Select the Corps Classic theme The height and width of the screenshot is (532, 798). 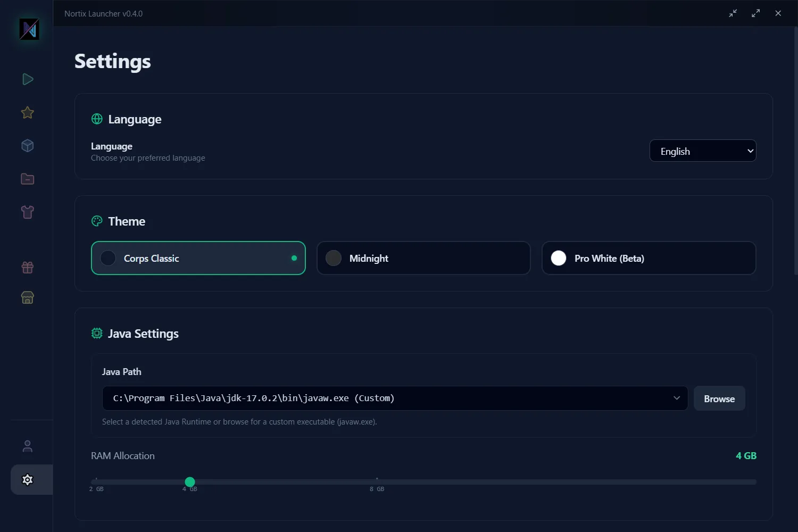coord(198,259)
